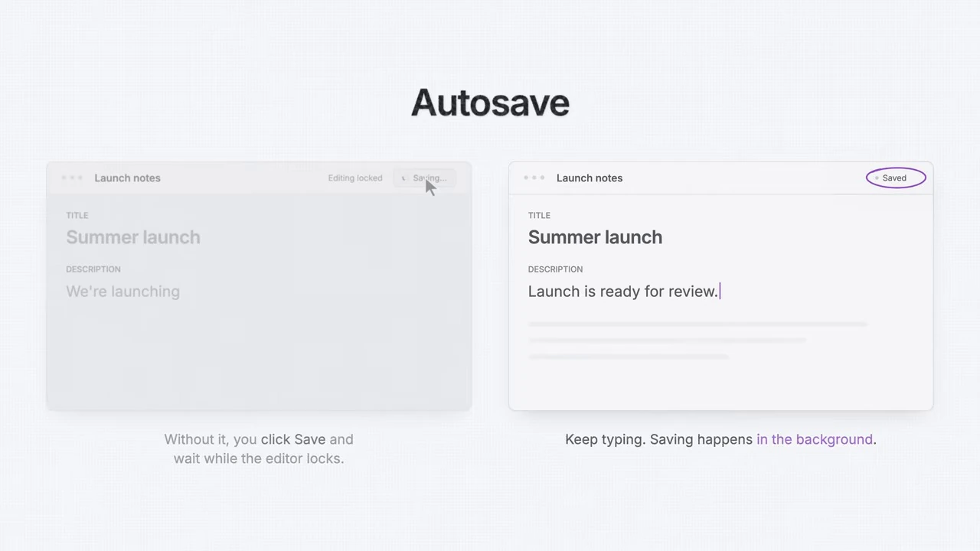Click the DESCRIPTION label above "We're launching"
980x551 pixels.
pos(93,269)
